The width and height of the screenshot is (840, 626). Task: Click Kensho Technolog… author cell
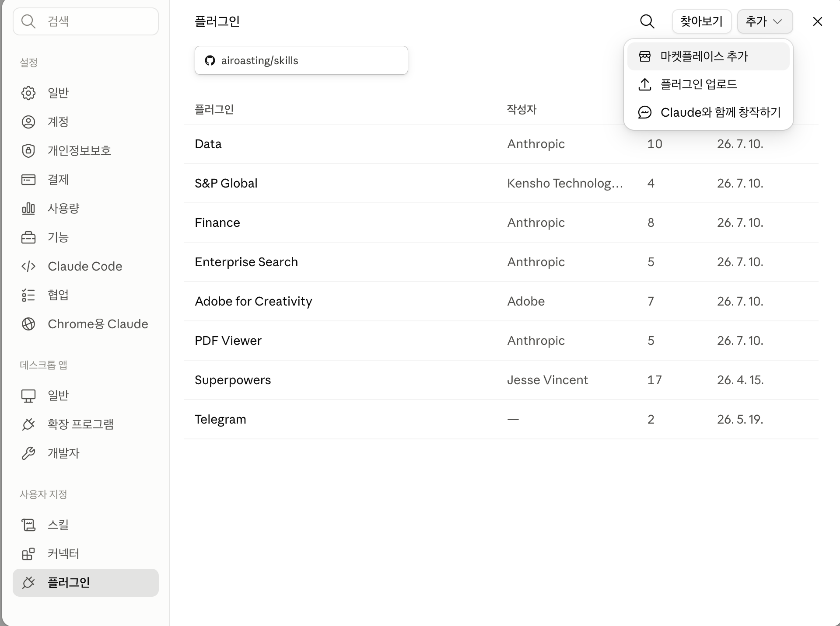tap(565, 183)
